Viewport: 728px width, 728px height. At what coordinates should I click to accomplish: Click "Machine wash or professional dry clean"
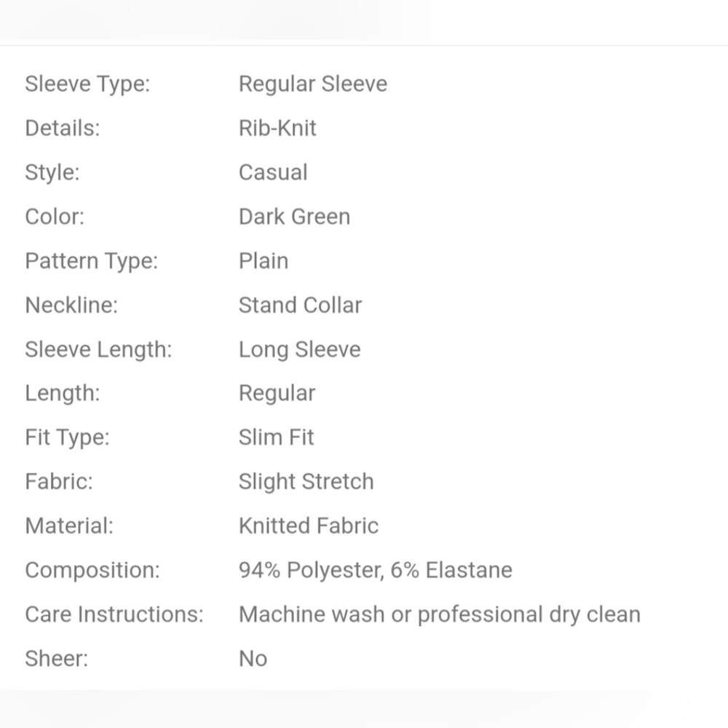click(439, 614)
